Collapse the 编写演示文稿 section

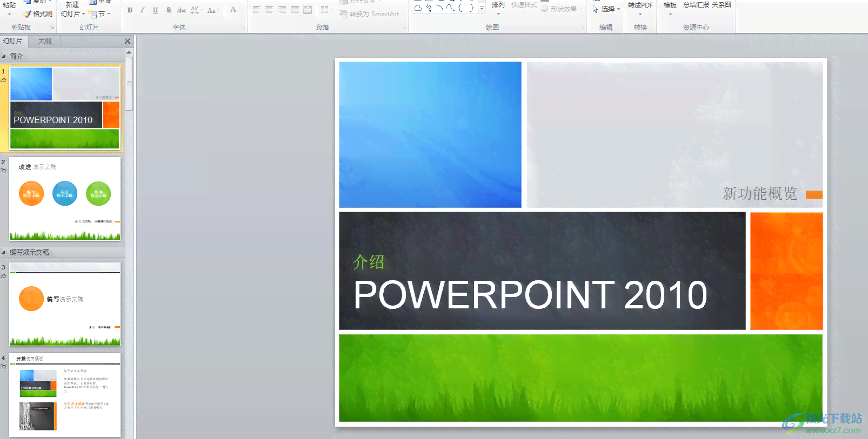point(4,252)
